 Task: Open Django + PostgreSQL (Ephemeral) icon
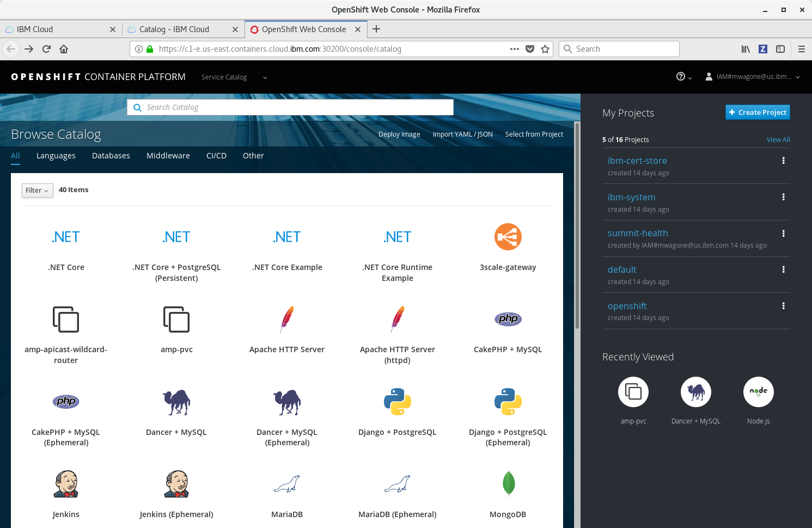pyautogui.click(x=508, y=402)
